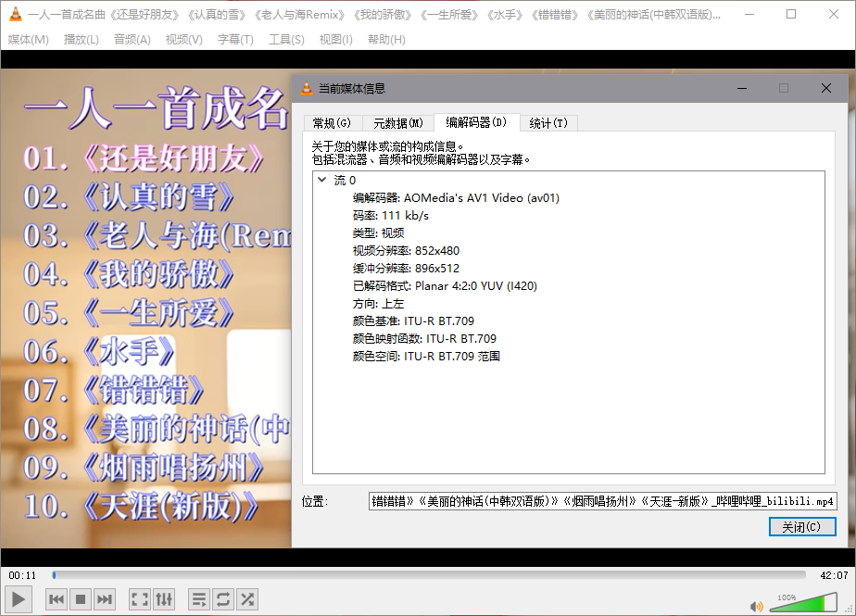Switch to 常规(G) tab

pyautogui.click(x=332, y=123)
